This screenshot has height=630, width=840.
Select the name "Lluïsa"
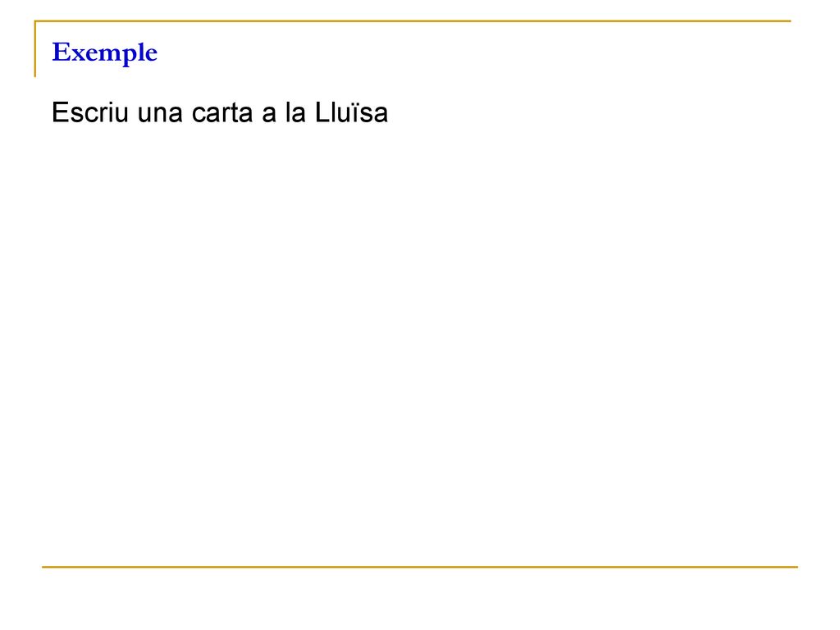pyautogui.click(x=351, y=112)
